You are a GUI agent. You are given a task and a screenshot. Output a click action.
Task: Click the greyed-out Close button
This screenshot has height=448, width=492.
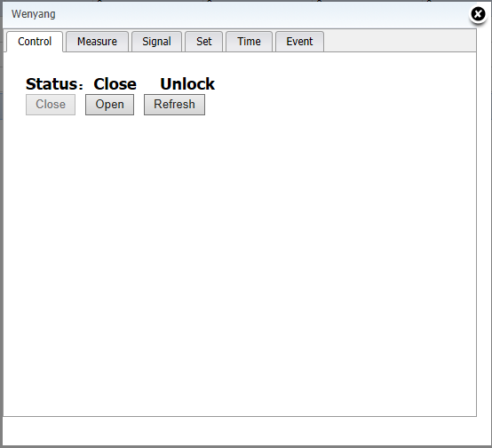[x=51, y=105]
